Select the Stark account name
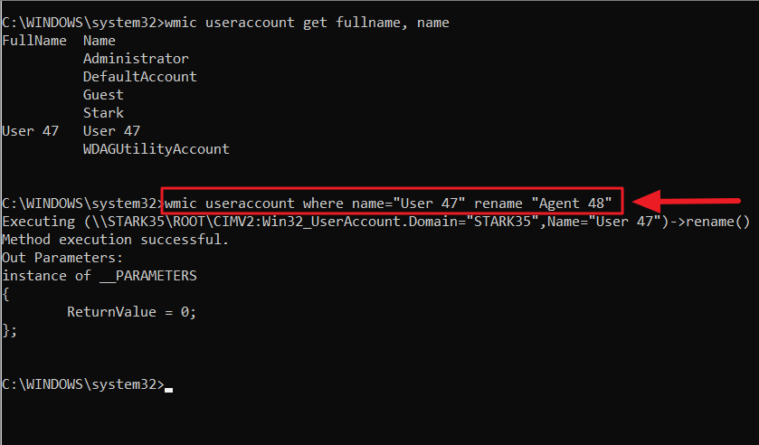The image size is (759, 445). point(103,113)
